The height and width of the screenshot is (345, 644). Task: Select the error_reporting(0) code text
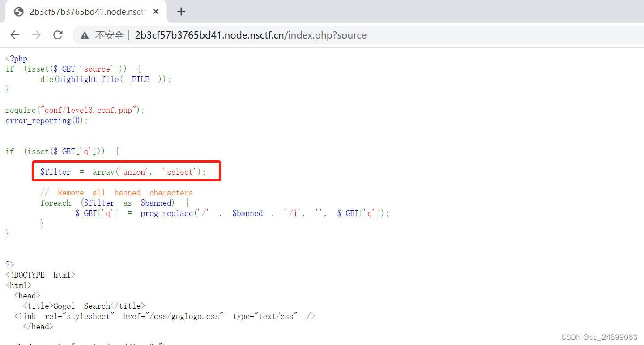point(38,120)
